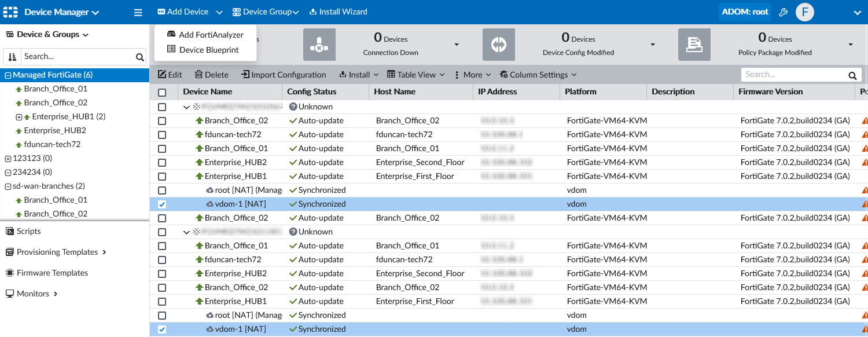Click the sort order icon beside search
The image size is (868, 337).
point(12,57)
